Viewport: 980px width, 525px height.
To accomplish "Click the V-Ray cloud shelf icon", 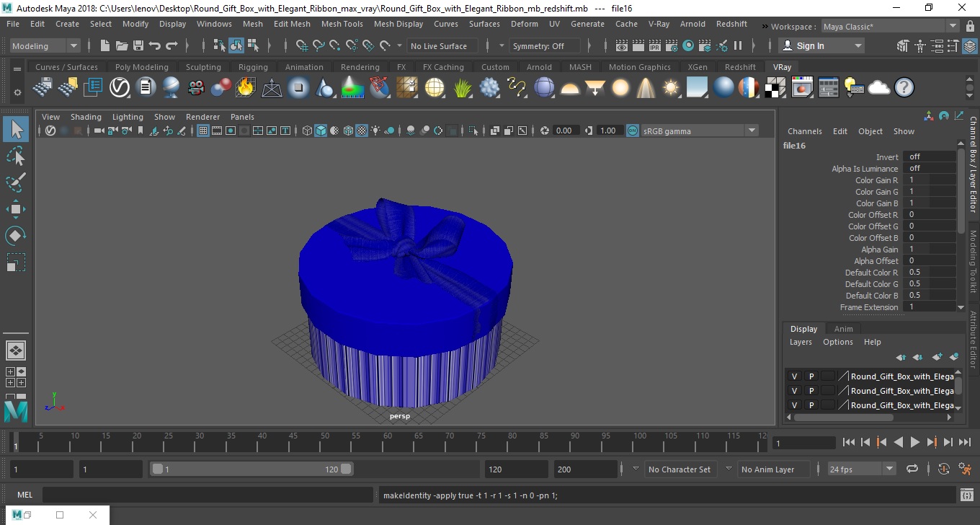I will (x=879, y=88).
